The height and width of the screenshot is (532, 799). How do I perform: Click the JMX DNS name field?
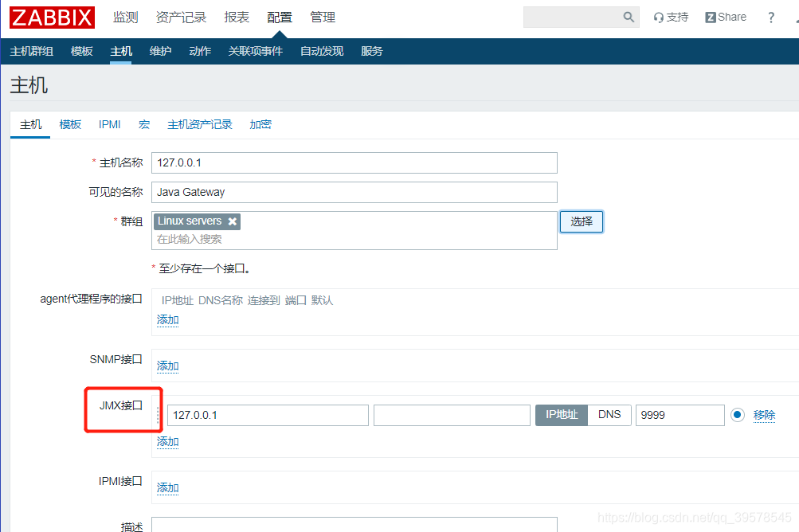[452, 415]
